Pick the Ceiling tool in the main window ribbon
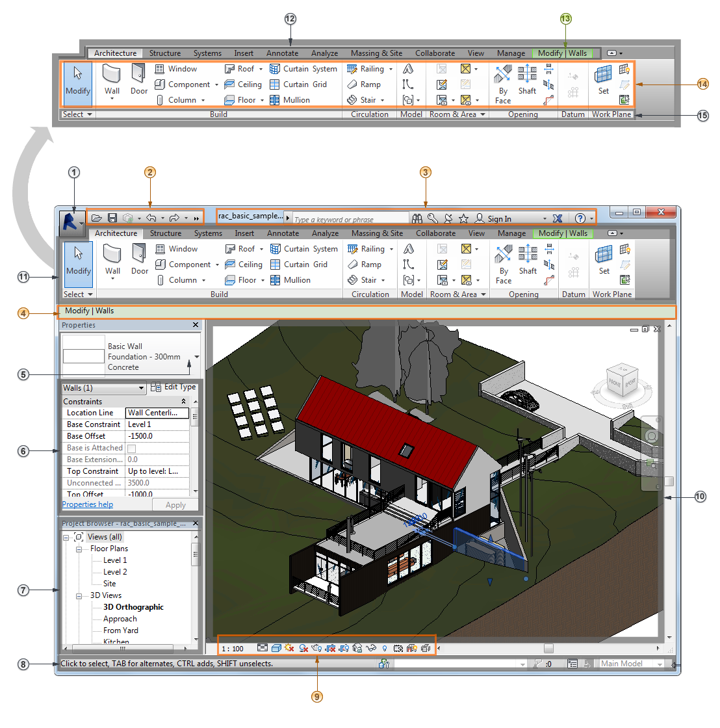The height and width of the screenshot is (728, 720). (x=244, y=264)
